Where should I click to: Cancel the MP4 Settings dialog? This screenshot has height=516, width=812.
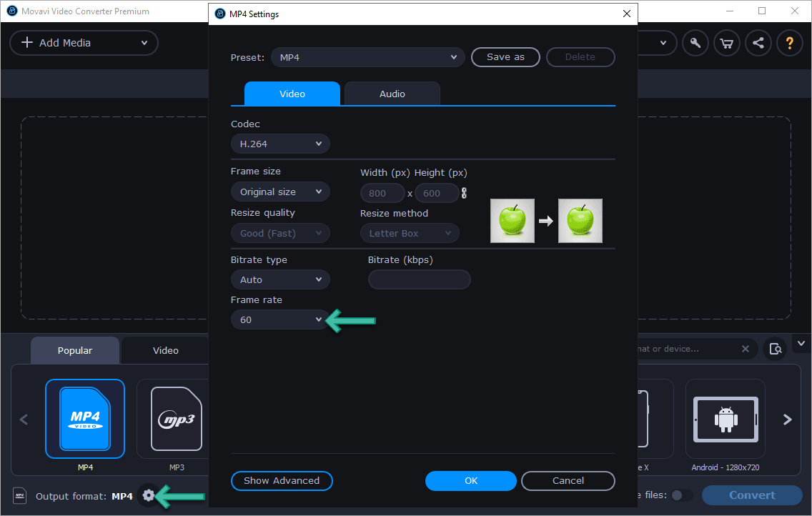tap(568, 481)
